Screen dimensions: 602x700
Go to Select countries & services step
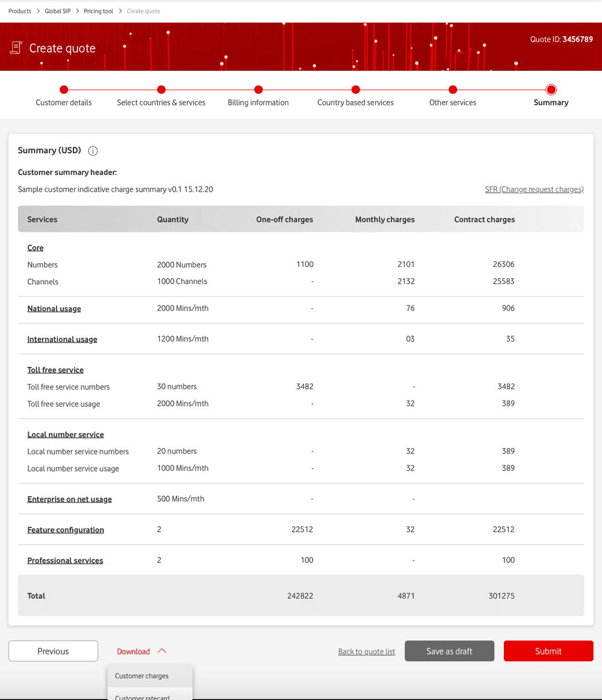[161, 103]
